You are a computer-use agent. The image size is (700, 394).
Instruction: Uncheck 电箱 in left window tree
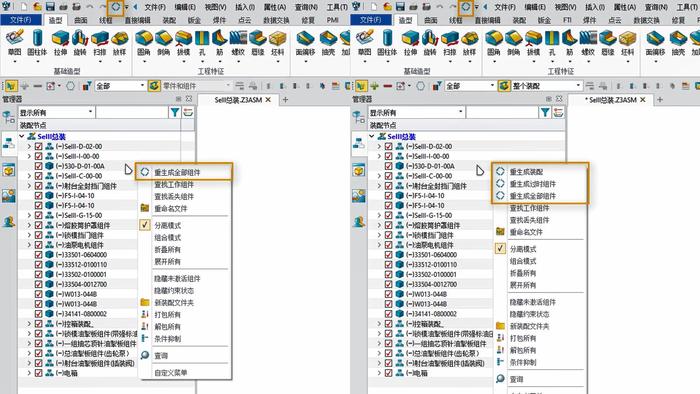(38, 373)
